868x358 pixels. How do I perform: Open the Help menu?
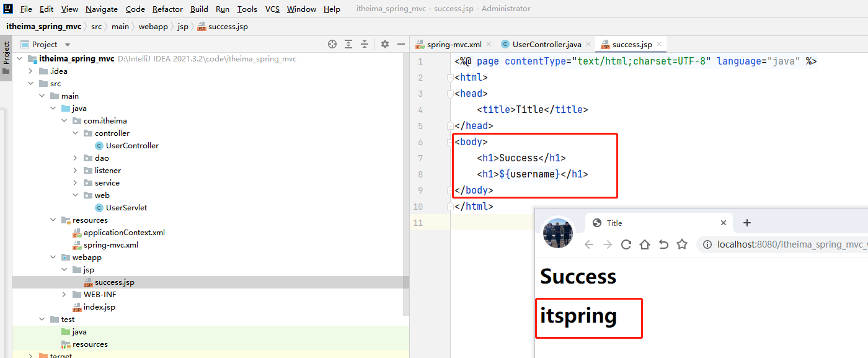[x=332, y=9]
